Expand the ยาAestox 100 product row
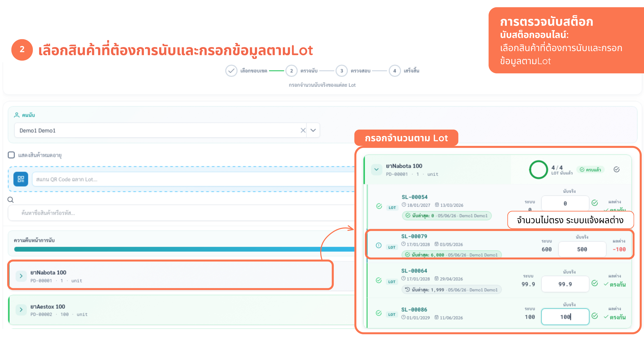 (21, 310)
